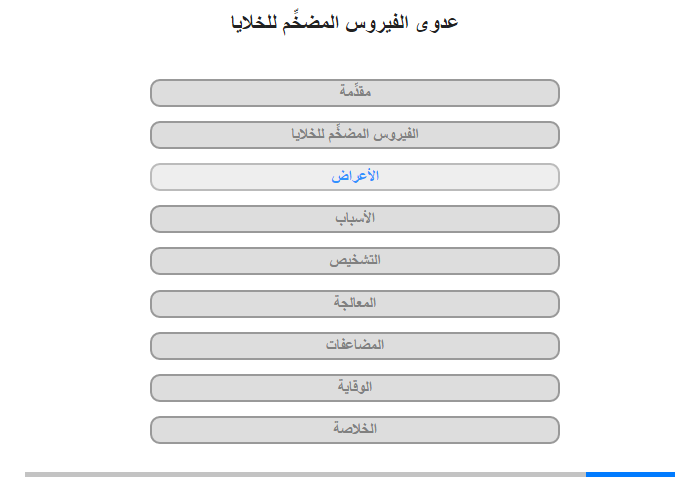Select the المضاعفات button
This screenshot has height=480, width=700.
354,346
